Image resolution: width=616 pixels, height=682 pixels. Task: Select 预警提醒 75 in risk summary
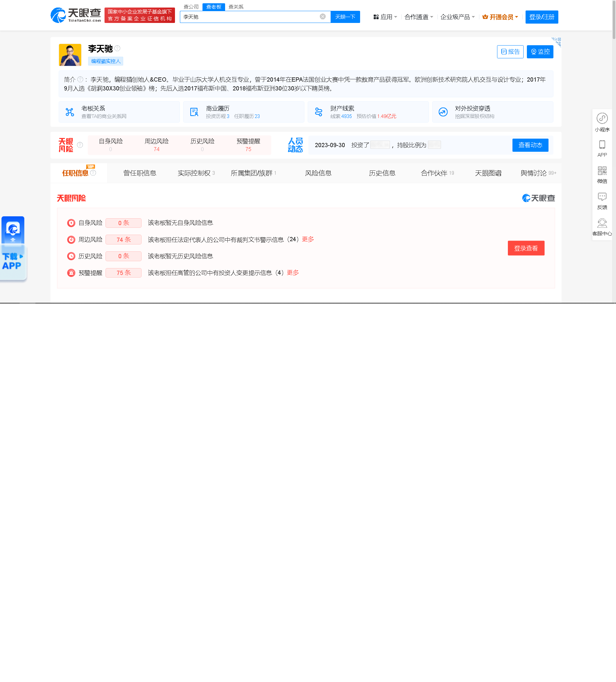click(248, 145)
